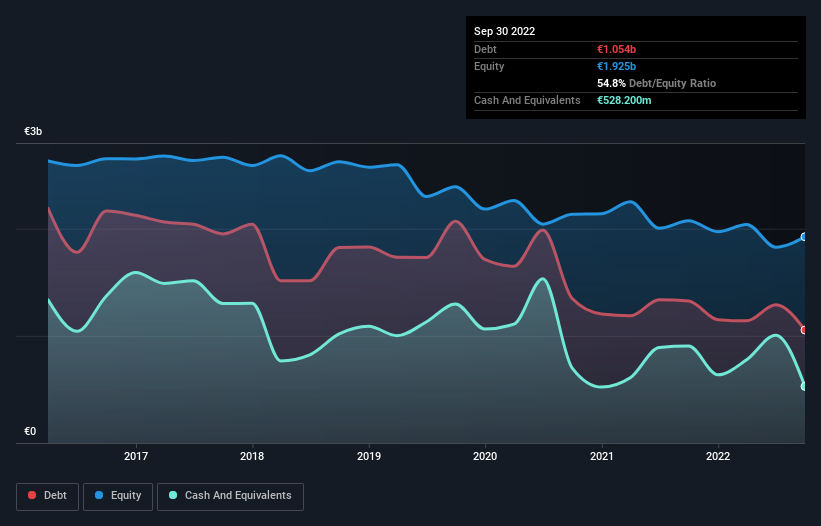This screenshot has height=526, width=821.
Task: Toggle the Cash And Equivalents legend button
Action: click(x=230, y=496)
